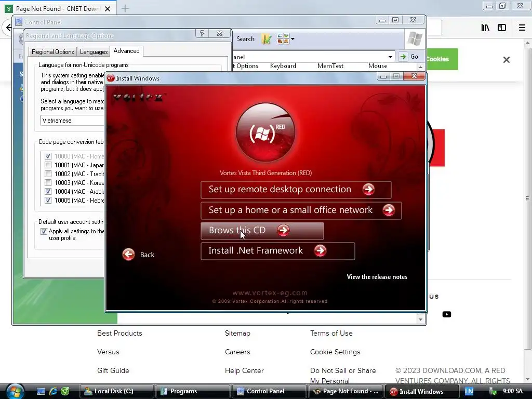Select the Advanced tab
Viewport: 532px width, 399px height.
tap(126, 51)
